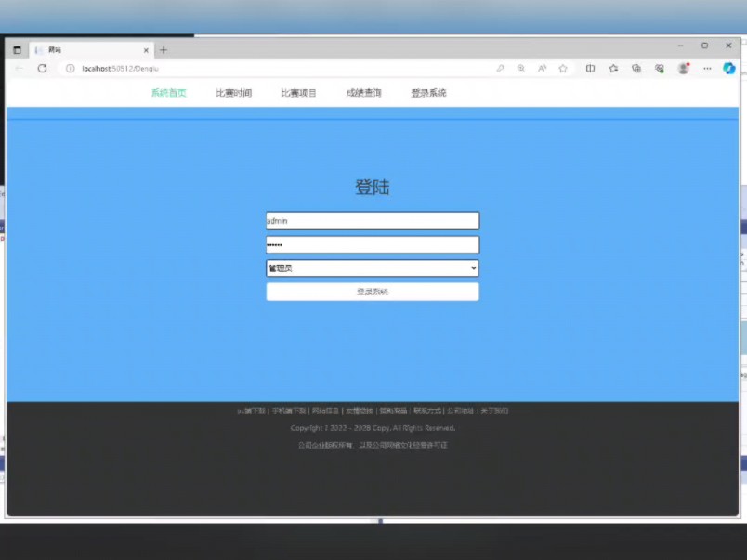
Task: Open a new browser tab with plus
Action: coord(164,50)
